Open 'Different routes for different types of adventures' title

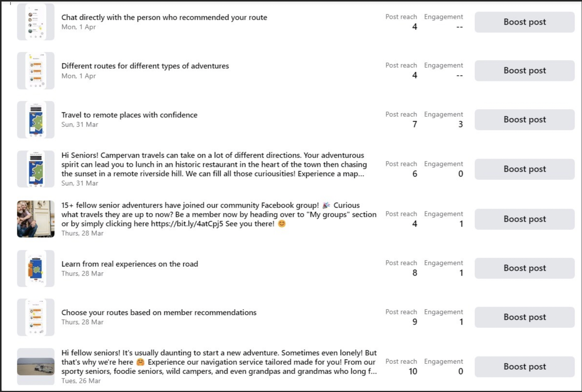145,66
